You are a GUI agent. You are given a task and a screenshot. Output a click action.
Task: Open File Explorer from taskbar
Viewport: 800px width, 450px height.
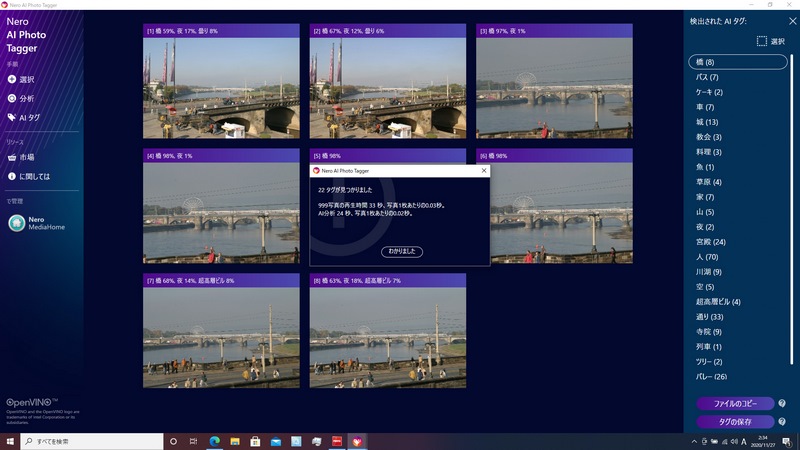pos(235,441)
